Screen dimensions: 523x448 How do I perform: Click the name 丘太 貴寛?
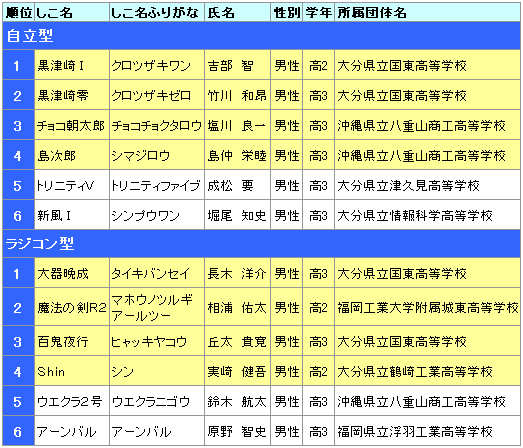pos(237,342)
